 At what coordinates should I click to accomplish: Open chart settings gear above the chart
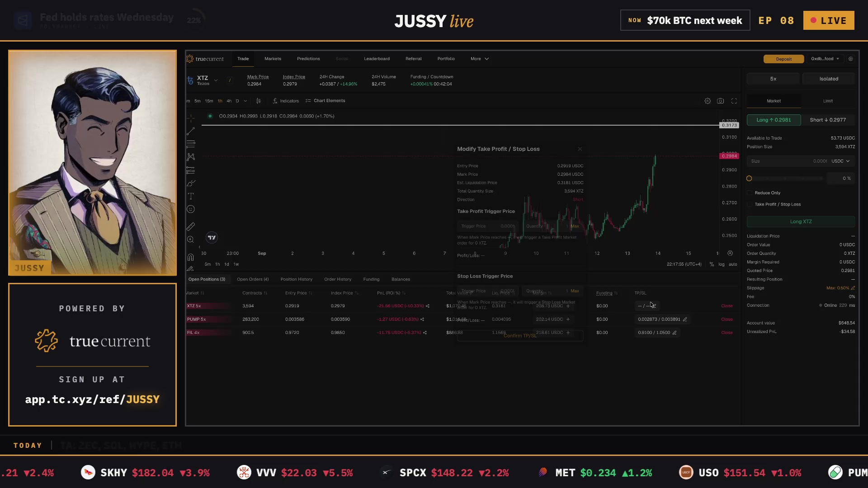tap(708, 101)
